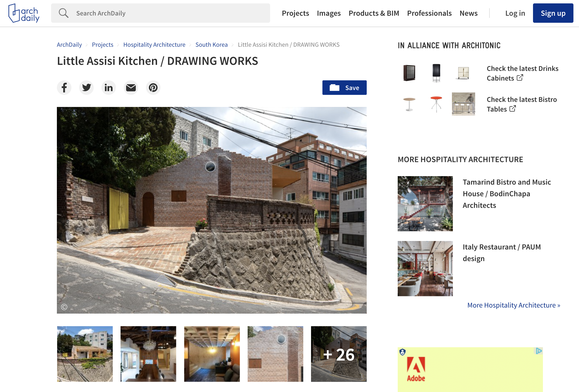Open the South Korea breadcrumb link
Image resolution: width=579 pixels, height=392 pixels.
coord(211,45)
